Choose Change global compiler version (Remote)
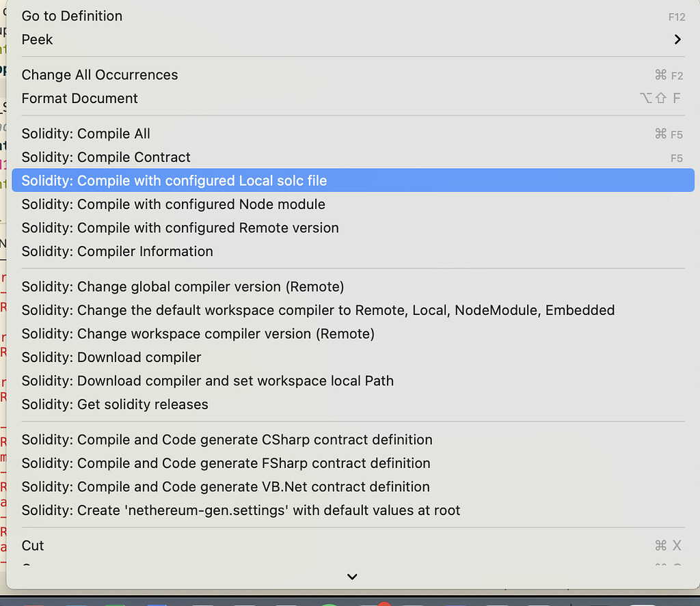 (x=183, y=286)
